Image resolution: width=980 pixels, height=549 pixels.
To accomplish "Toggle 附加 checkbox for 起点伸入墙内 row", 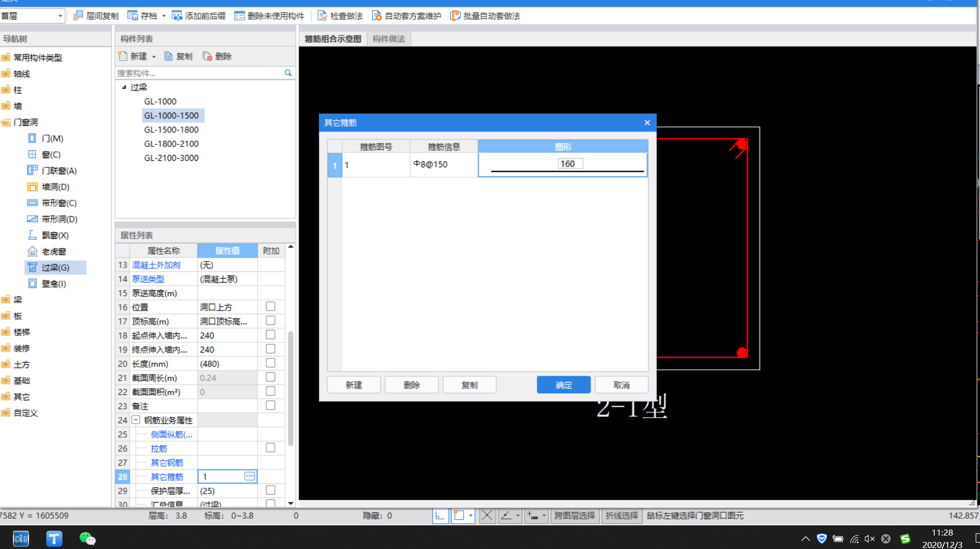I will tap(271, 335).
